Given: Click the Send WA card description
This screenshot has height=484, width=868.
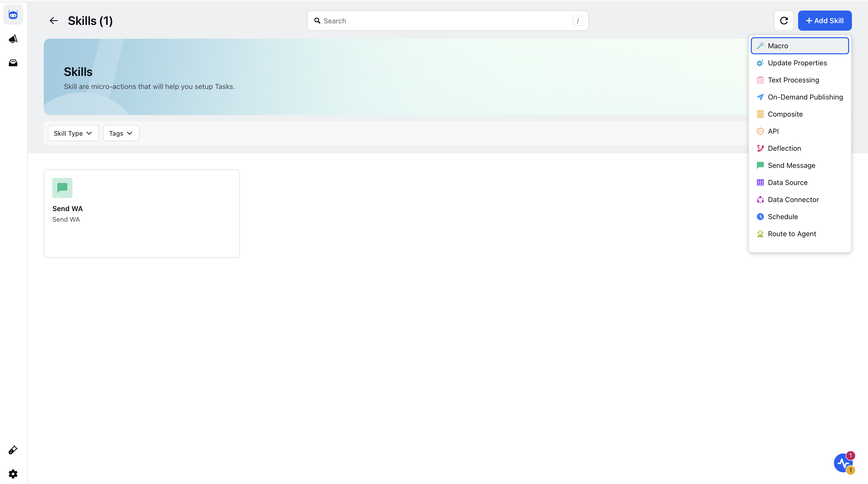Looking at the screenshot, I should coord(66,220).
